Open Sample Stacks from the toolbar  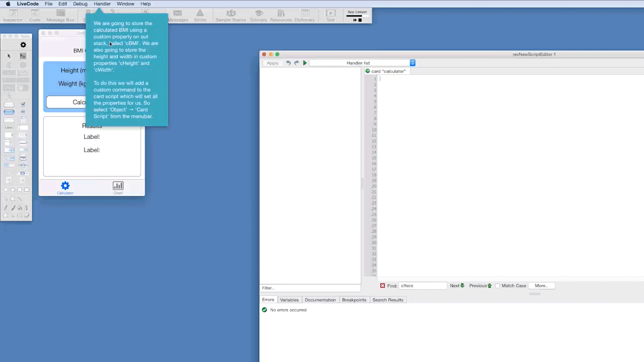point(230,15)
